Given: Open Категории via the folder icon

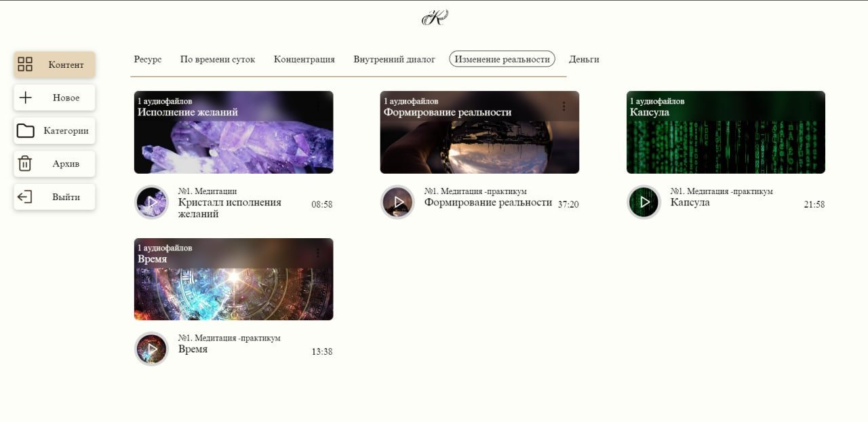Looking at the screenshot, I should pos(26,131).
